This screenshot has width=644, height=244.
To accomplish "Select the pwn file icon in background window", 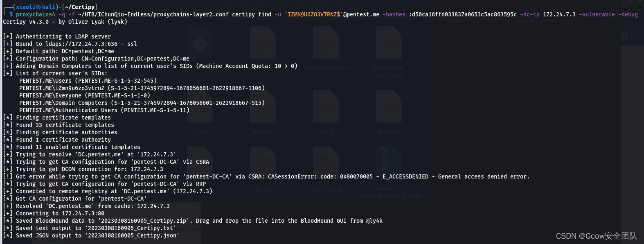I will 200,106.
